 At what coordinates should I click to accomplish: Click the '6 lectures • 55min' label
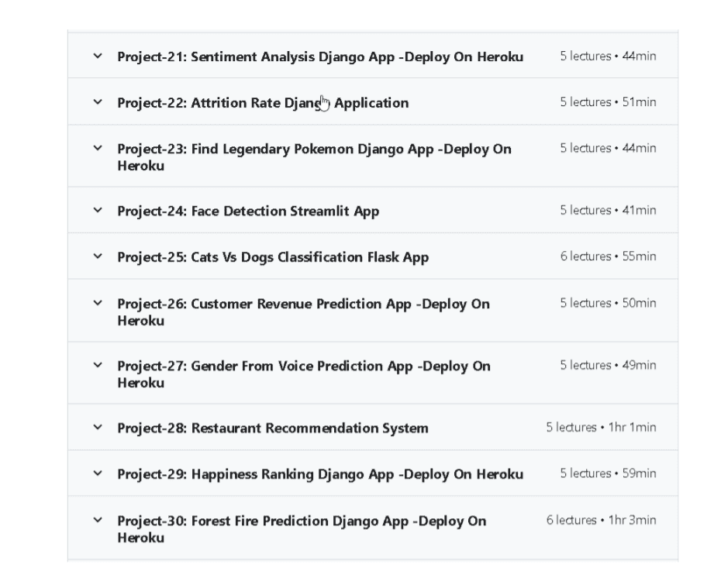pyautogui.click(x=608, y=256)
